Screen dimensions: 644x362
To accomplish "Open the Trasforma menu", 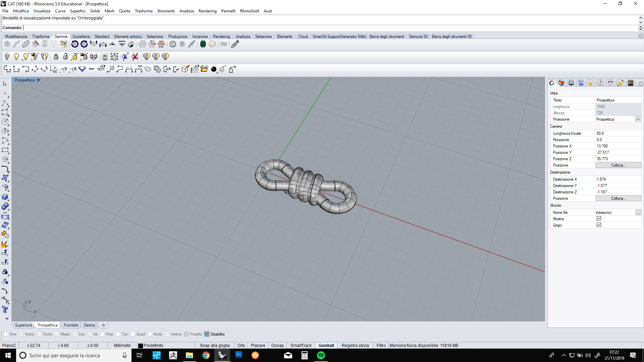I will (144, 11).
